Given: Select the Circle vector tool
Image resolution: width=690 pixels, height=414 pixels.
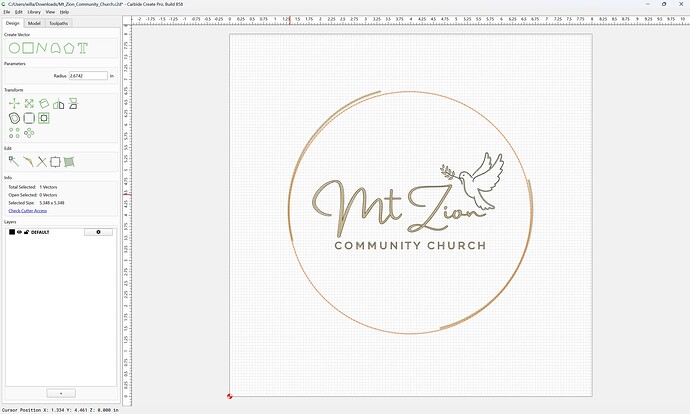Looking at the screenshot, I should tap(15, 48).
